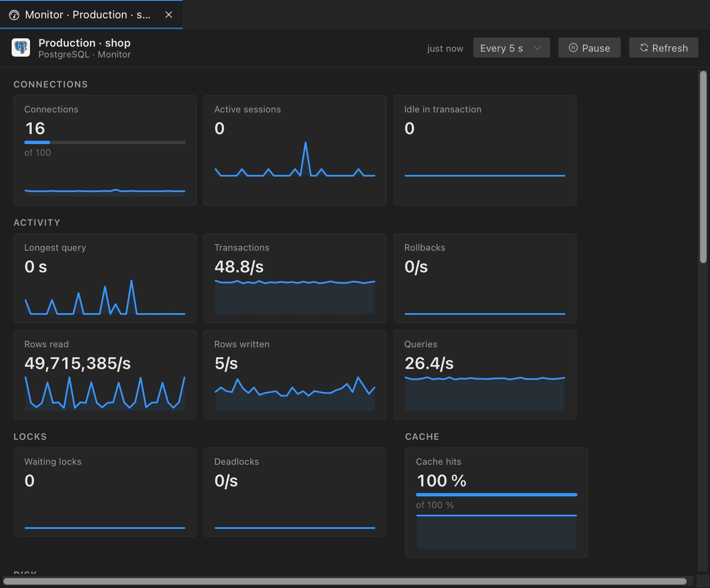Viewport: 710px width, 588px height.
Task: Click the CACHE section heading
Action: coord(422,437)
